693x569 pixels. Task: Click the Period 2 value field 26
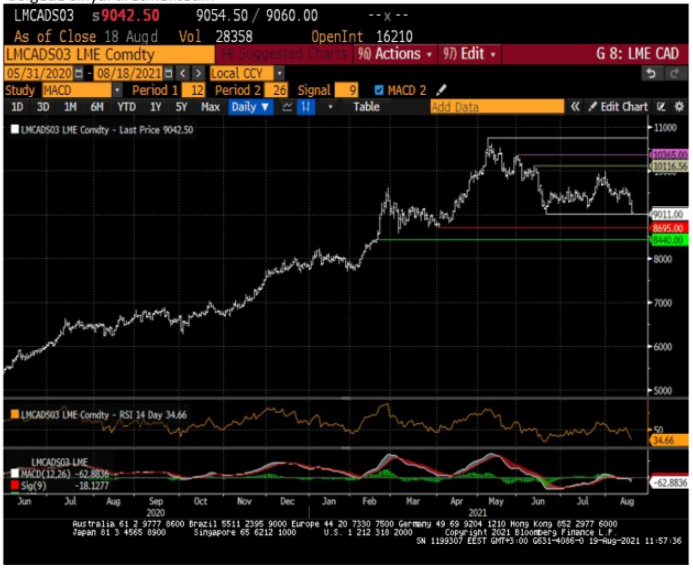coord(276,90)
